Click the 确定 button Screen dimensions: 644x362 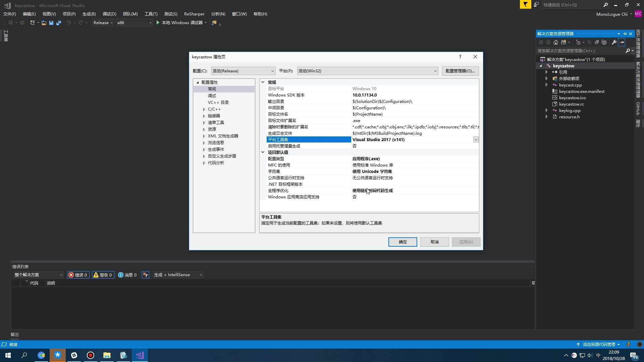402,242
